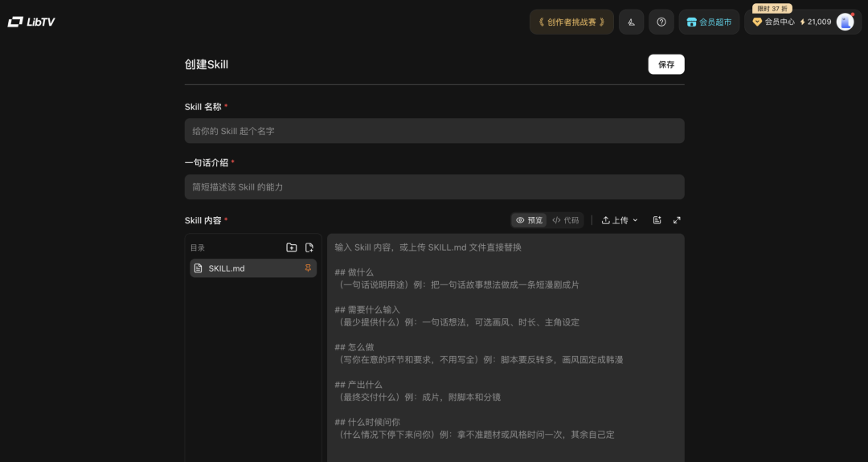The height and width of the screenshot is (462, 868).
Task: Open the help question mark icon
Action: tap(661, 22)
